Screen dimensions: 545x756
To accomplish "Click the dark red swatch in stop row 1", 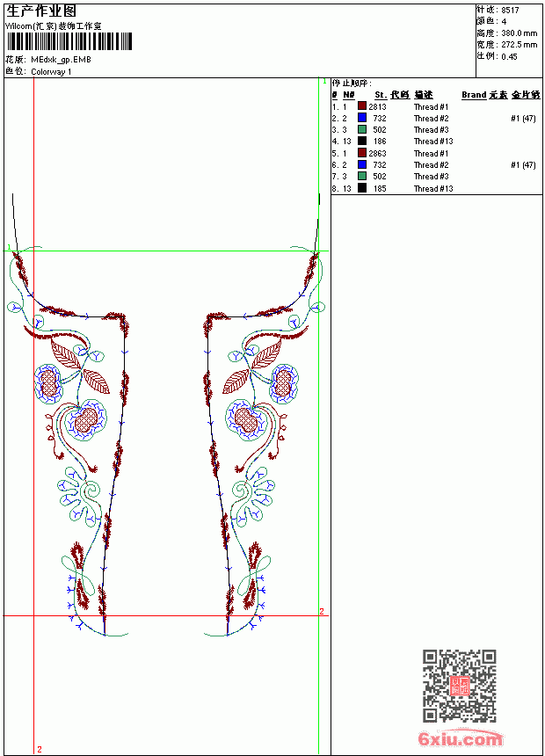I will coord(362,105).
